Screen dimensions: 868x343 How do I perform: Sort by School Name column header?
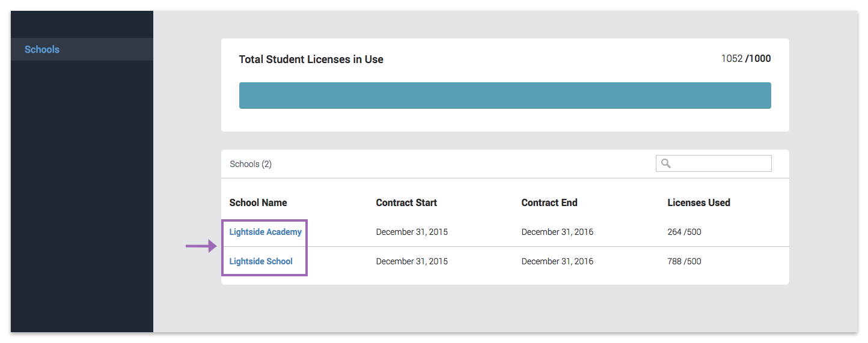point(258,202)
